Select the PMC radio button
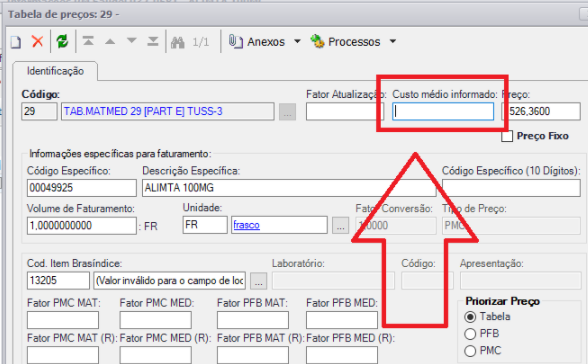588x364 pixels. [x=470, y=351]
